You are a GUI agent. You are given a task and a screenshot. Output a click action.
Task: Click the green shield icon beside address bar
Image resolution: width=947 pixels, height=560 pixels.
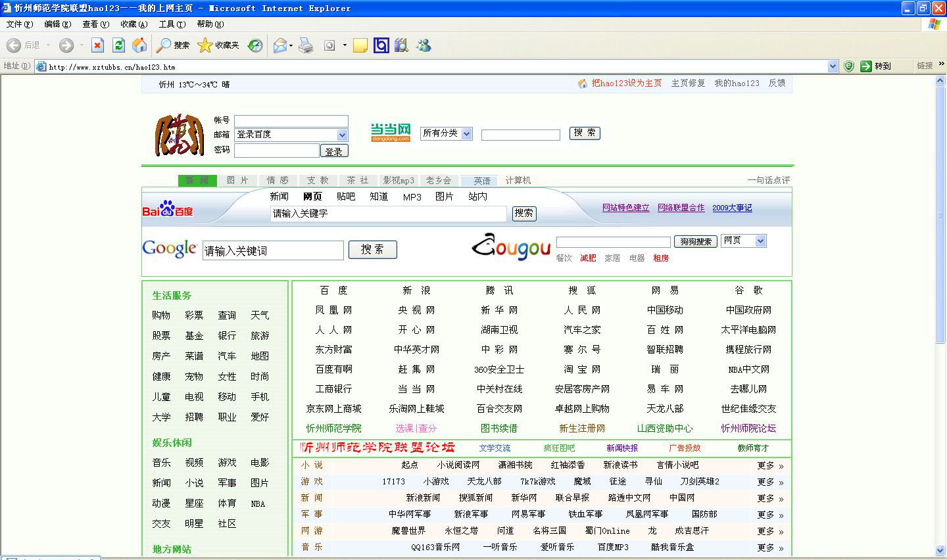click(849, 66)
